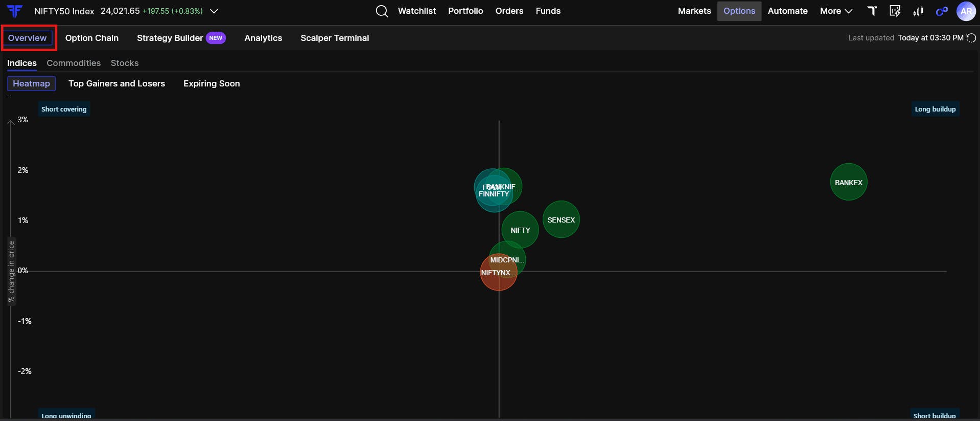Click the BANKEX bubble on heatmap
Viewport: 980px width, 421px height.
pos(849,182)
